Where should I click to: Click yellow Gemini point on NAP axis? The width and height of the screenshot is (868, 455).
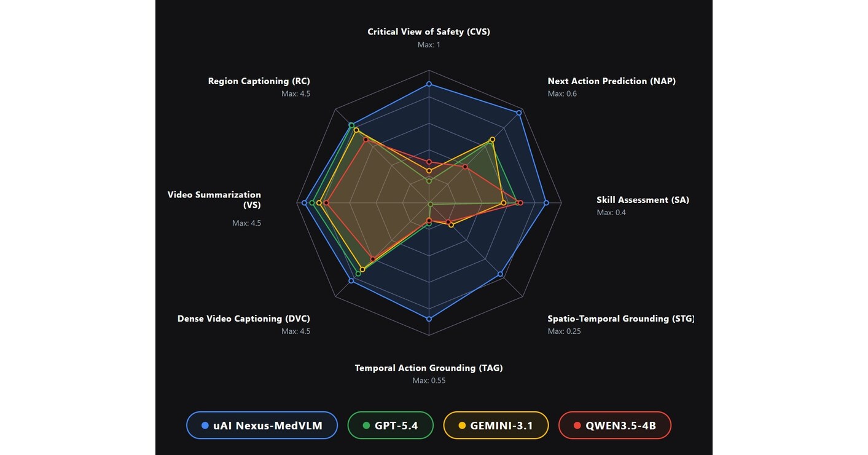[492, 140]
